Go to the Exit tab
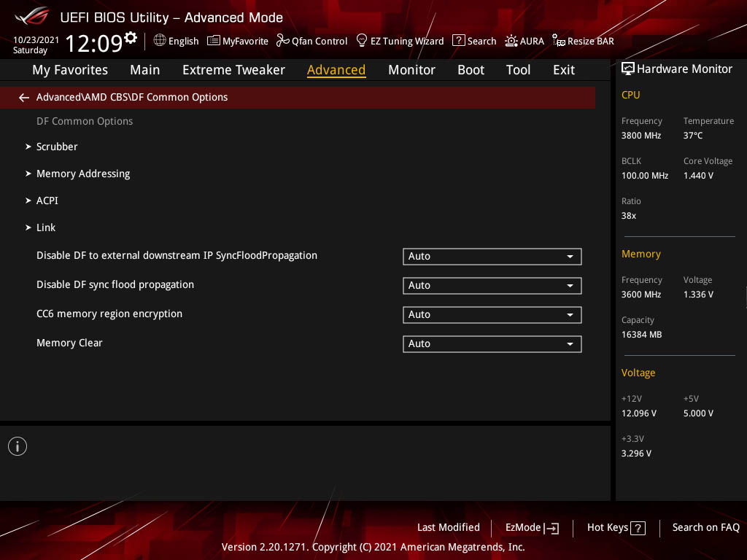This screenshot has width=747, height=560. [x=564, y=70]
